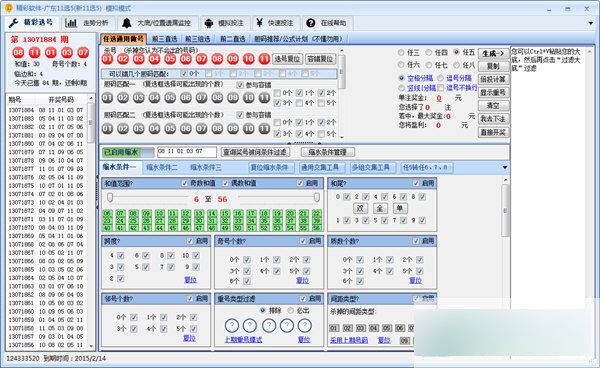Click first question-mark circle in 重号类型过滤

pyautogui.click(x=232, y=326)
